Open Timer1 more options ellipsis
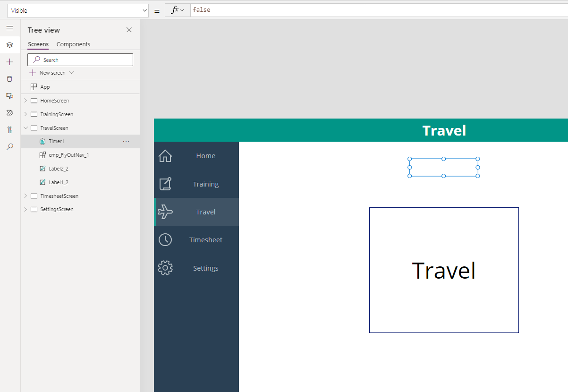This screenshot has height=392, width=568. click(x=126, y=141)
